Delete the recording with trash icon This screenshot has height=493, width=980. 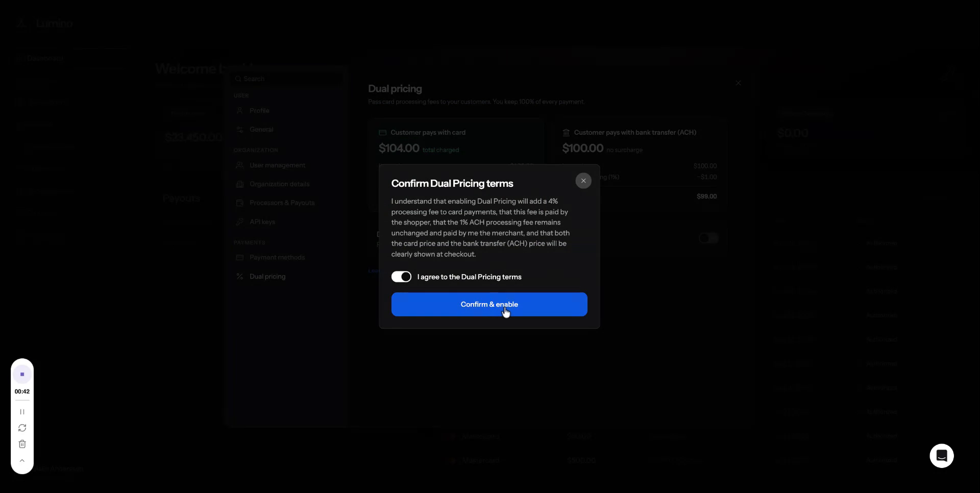(22, 444)
